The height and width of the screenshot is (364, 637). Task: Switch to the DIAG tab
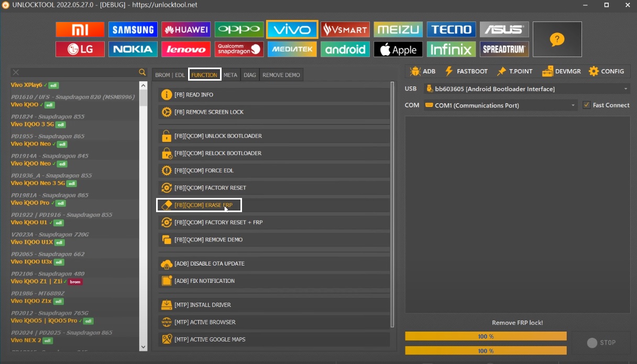[x=250, y=75]
